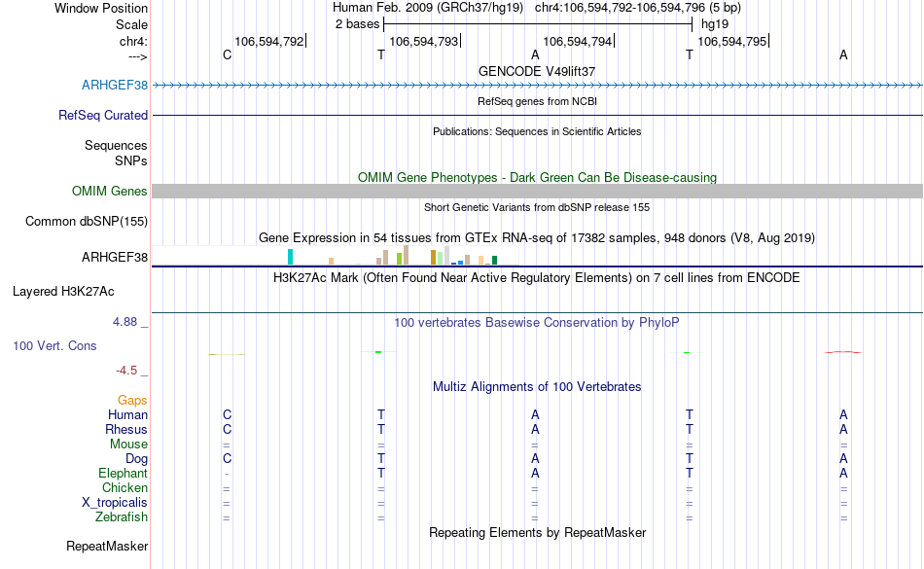Image resolution: width=924 pixels, height=569 pixels.
Task: Click the X_tropicalis species label
Action: [115, 503]
